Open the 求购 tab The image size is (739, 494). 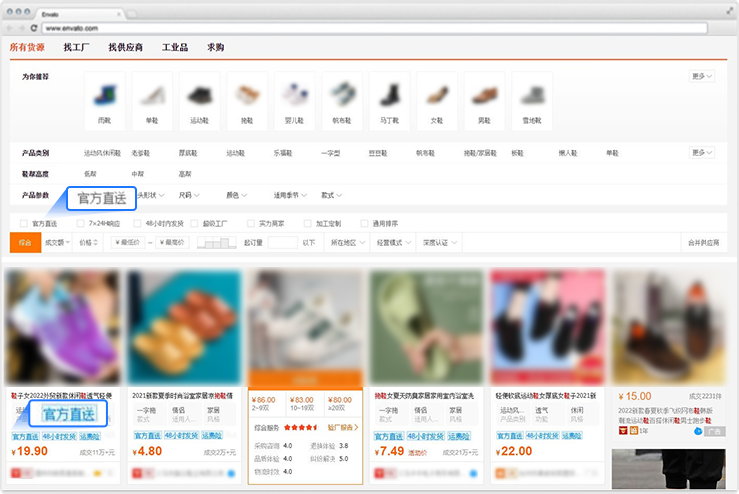215,47
